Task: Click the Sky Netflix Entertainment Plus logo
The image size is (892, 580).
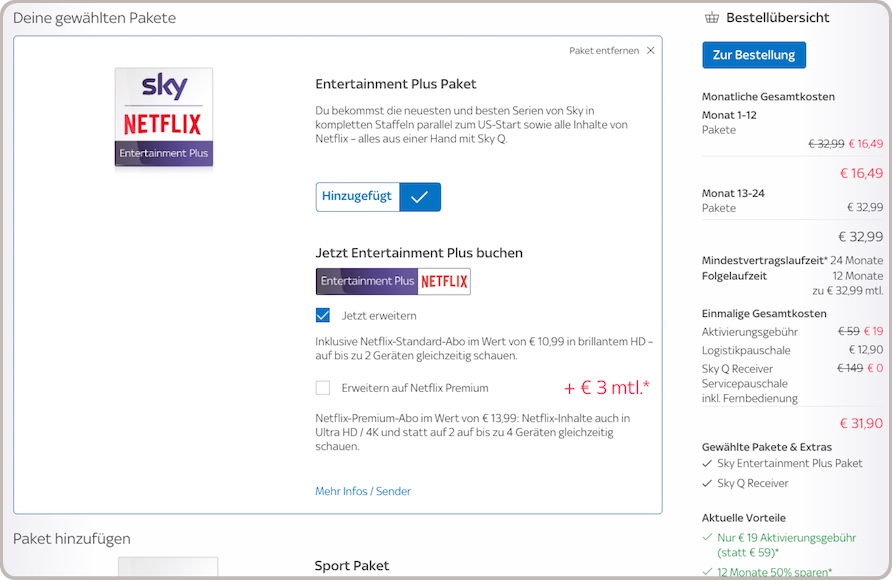Action: (164, 117)
